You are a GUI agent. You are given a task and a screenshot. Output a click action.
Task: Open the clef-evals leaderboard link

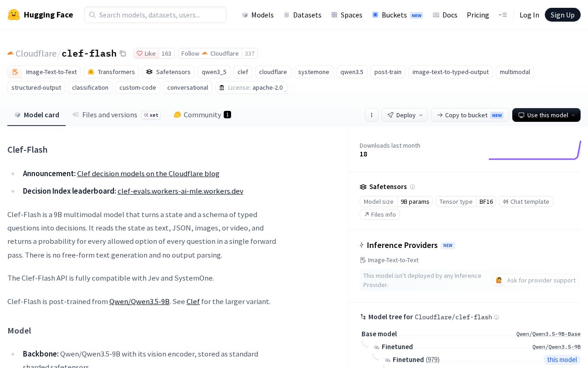tap(181, 191)
